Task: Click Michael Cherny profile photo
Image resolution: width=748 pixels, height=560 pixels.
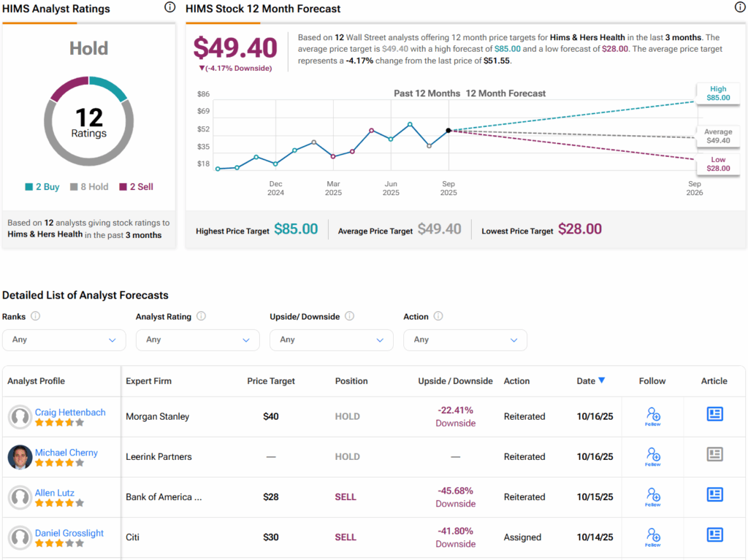Action: pyautogui.click(x=20, y=457)
